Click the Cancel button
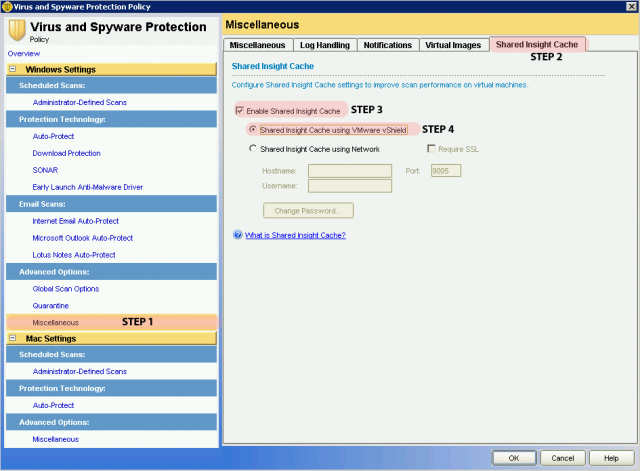This screenshot has height=471, width=640. [561, 457]
